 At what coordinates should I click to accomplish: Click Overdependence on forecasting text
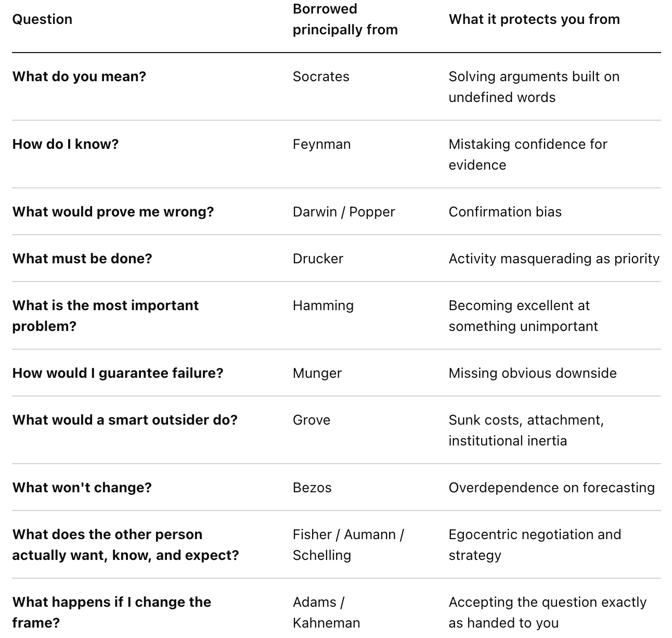coord(551,488)
